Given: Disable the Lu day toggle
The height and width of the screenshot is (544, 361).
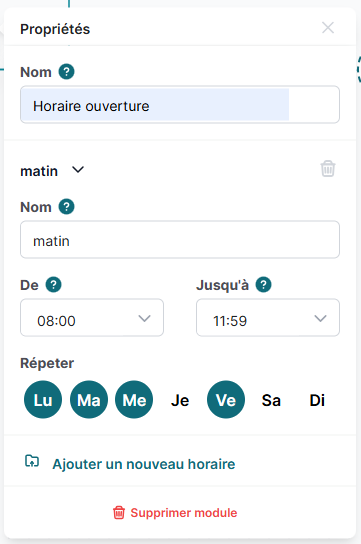Looking at the screenshot, I should (43, 400).
